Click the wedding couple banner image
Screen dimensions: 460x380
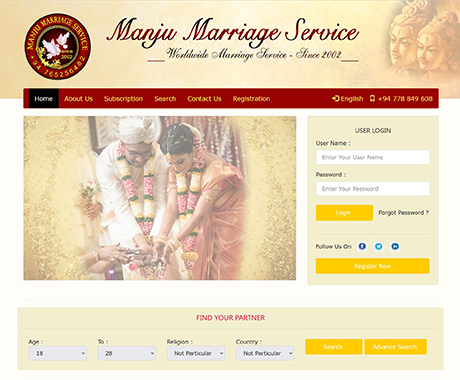point(160,198)
